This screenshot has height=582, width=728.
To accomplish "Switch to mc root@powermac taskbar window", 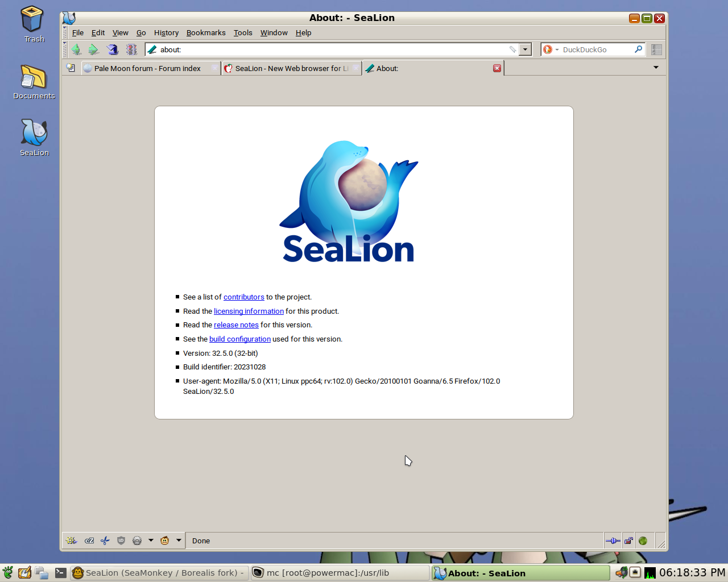I will point(340,573).
